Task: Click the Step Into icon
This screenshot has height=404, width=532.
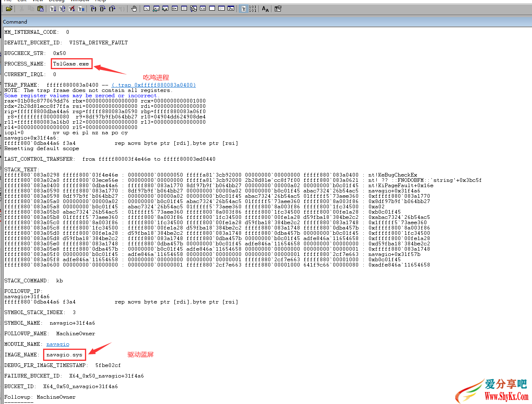Action: [93, 9]
